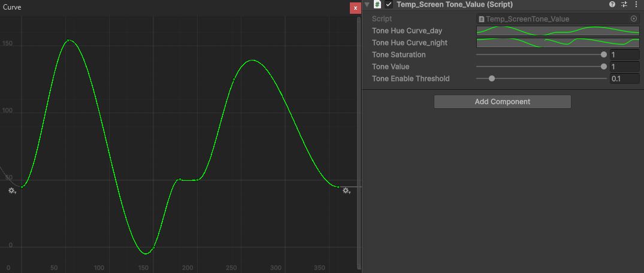Collapse the Temp_Screen Tone_Value component foldout
644x273 pixels.
pyautogui.click(x=367, y=5)
